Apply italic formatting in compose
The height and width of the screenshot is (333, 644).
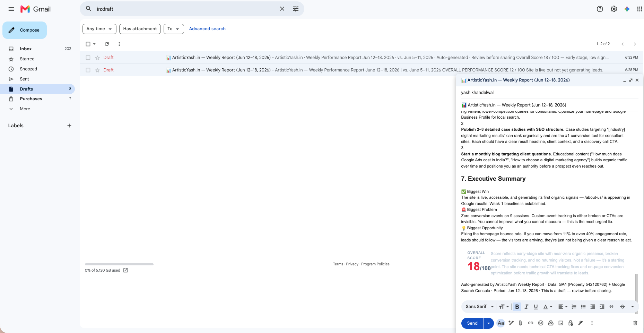click(x=526, y=307)
